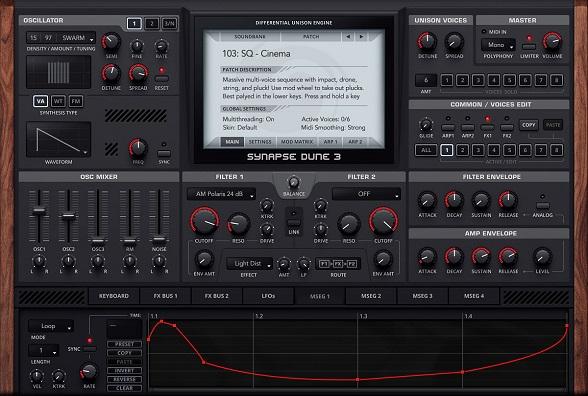Click the oscillator FREQ knob
588x396 pixels.
[x=138, y=148]
